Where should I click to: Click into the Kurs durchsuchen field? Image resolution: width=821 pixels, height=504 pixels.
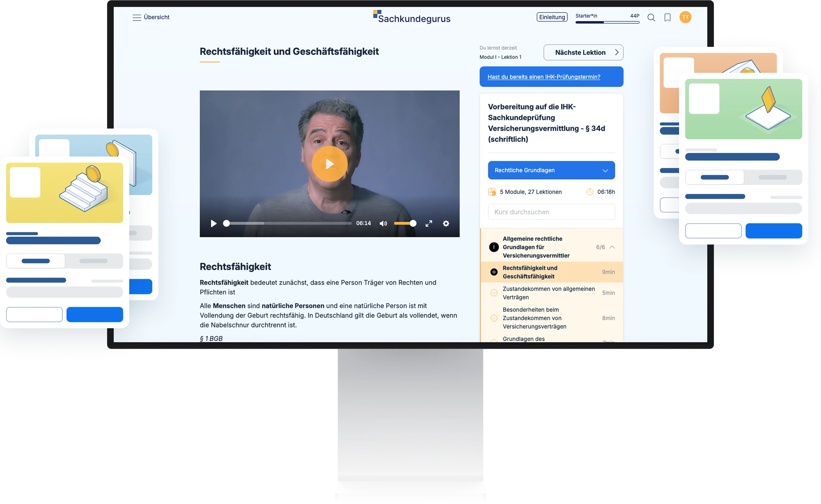[x=551, y=212]
